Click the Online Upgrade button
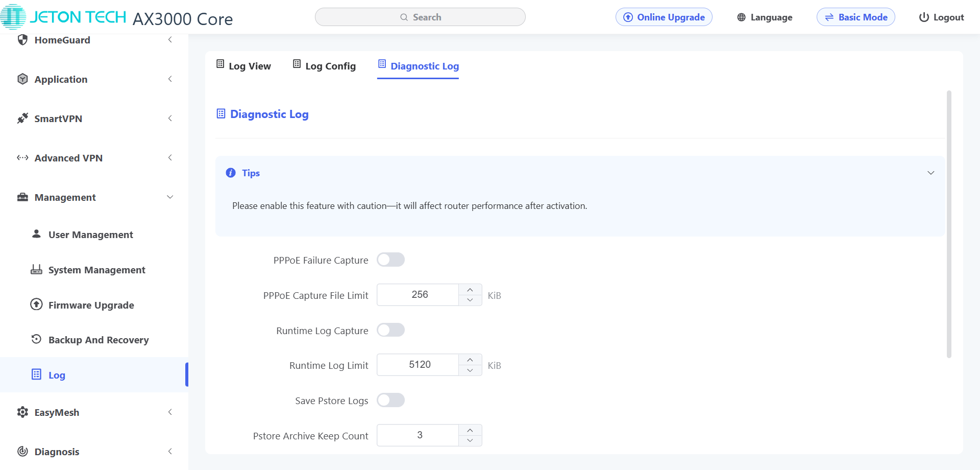 [x=664, y=17]
